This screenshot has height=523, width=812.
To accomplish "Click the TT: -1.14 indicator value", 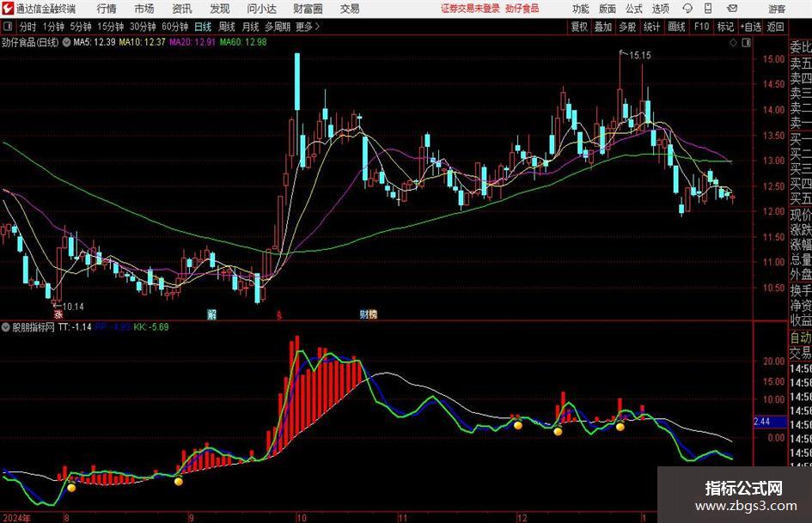I will [x=75, y=327].
